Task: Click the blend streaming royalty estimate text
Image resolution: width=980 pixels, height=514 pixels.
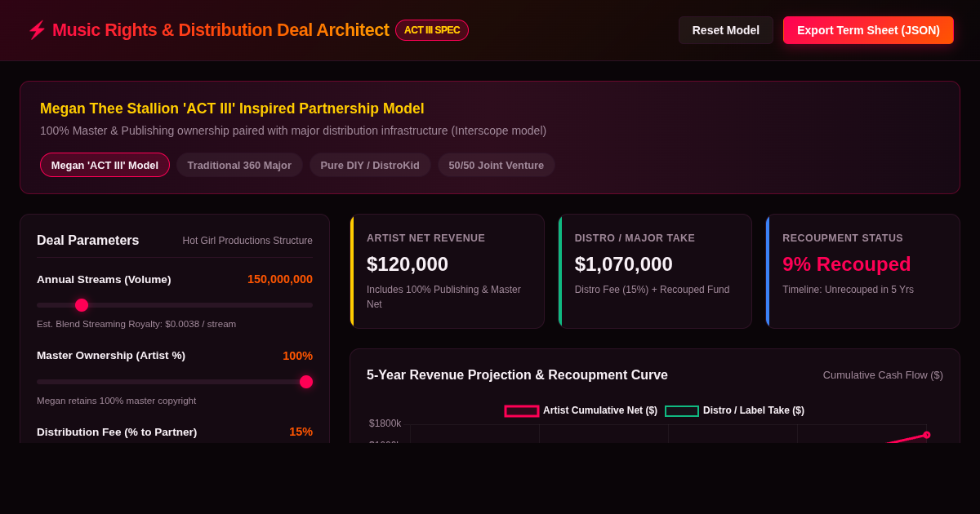Action: point(136,324)
